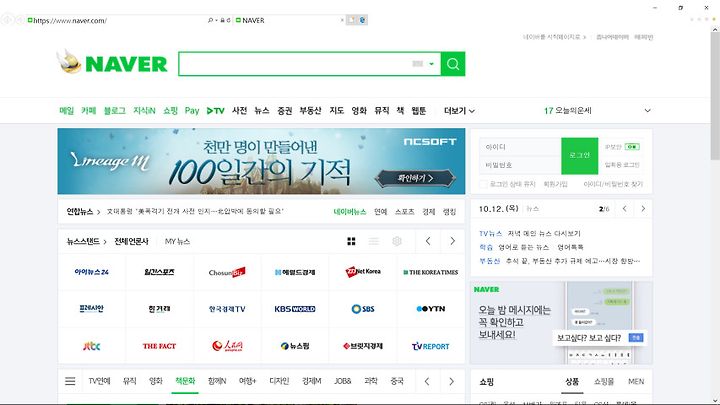Open the 뉴스핌 press logo
This screenshot has width=720, height=405.
[x=295, y=346]
